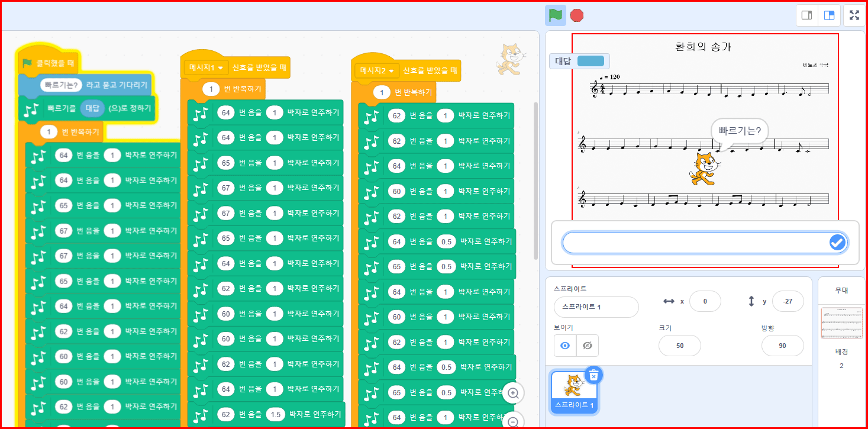Edit the sprite size field 50
The height and width of the screenshot is (429, 868).
point(679,346)
